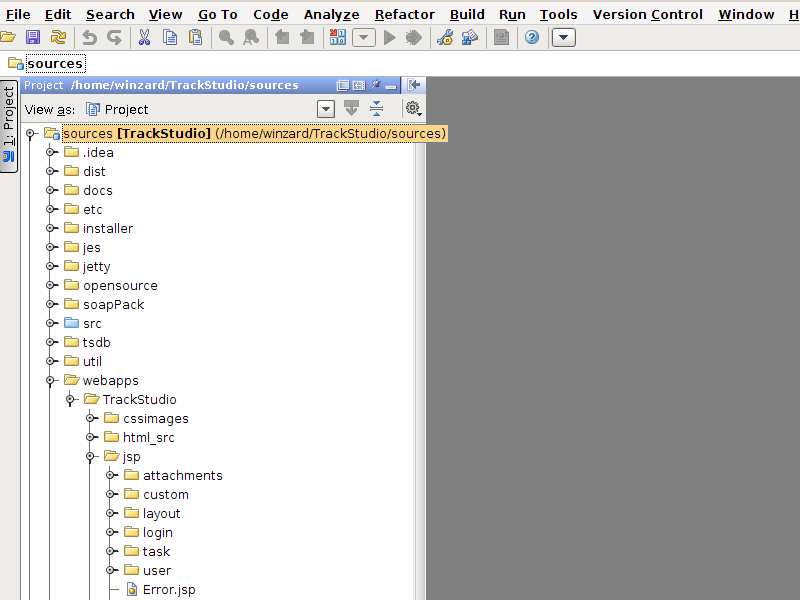Click the hide-all-tool-windows arrow icon
This screenshot has height=600, width=800.
[414, 85]
